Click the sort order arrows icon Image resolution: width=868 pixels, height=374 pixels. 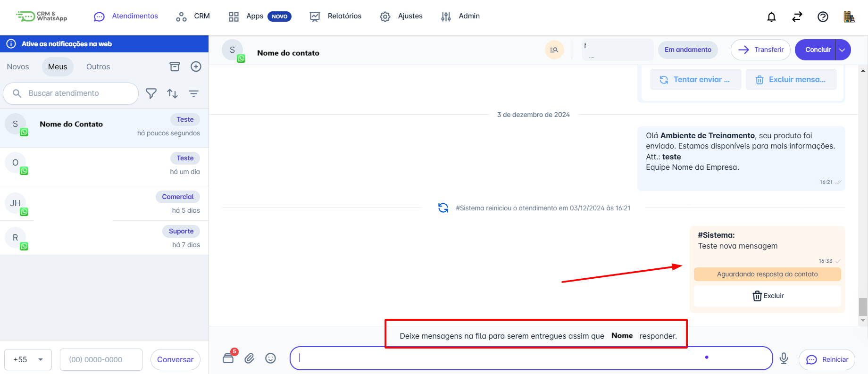[x=172, y=93]
